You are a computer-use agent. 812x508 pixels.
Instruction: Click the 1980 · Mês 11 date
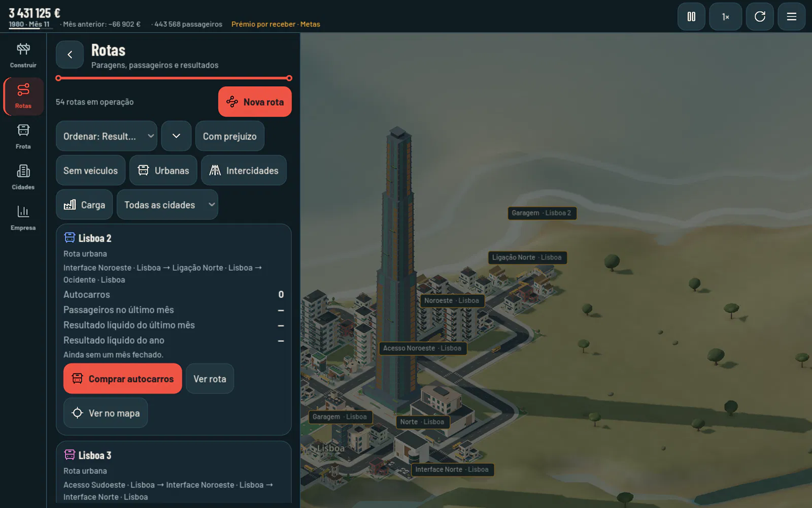click(29, 24)
